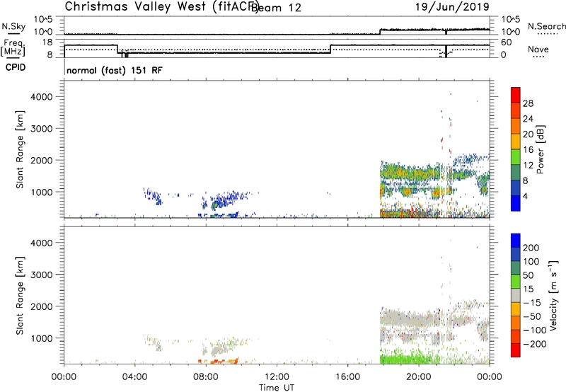The height and width of the screenshot is (392, 566).
Task: Click the "04:00" time tick label
Action: [x=134, y=377]
